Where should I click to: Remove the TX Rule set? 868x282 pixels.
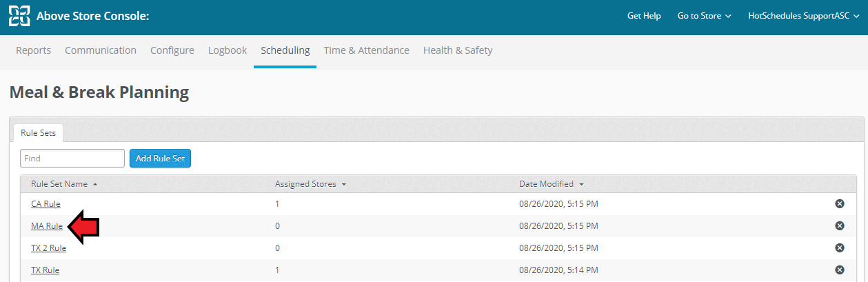[840, 270]
